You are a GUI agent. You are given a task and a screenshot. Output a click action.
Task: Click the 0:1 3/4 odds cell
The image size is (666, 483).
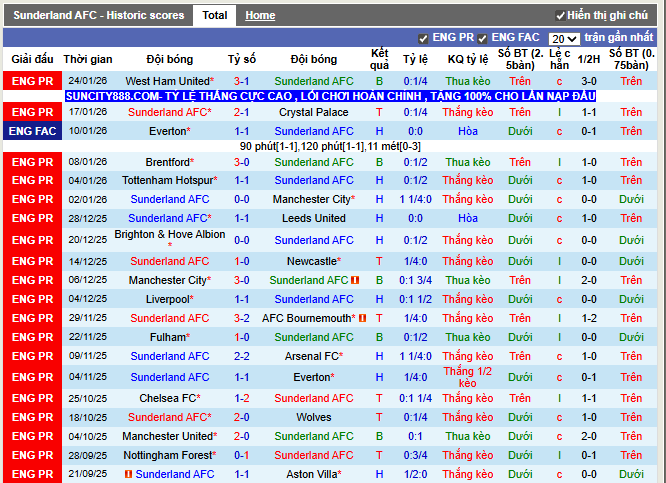click(x=415, y=280)
